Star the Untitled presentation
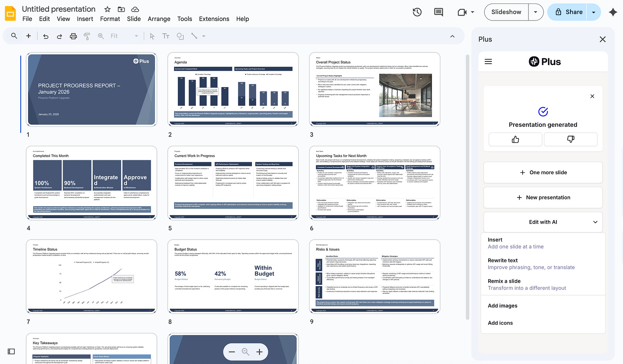The image size is (623, 364). (107, 9)
